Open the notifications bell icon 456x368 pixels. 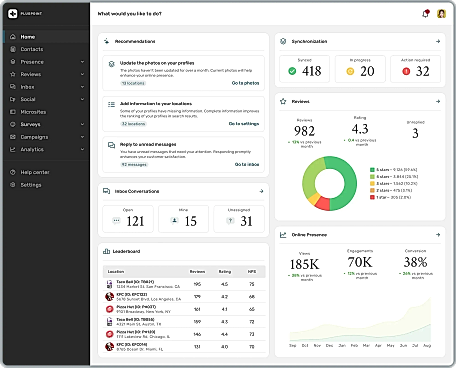[x=426, y=14]
